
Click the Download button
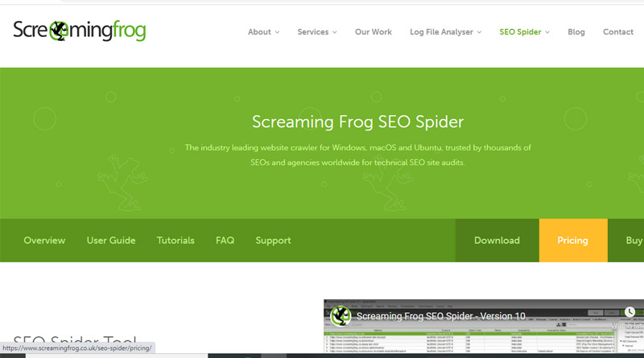(x=497, y=241)
